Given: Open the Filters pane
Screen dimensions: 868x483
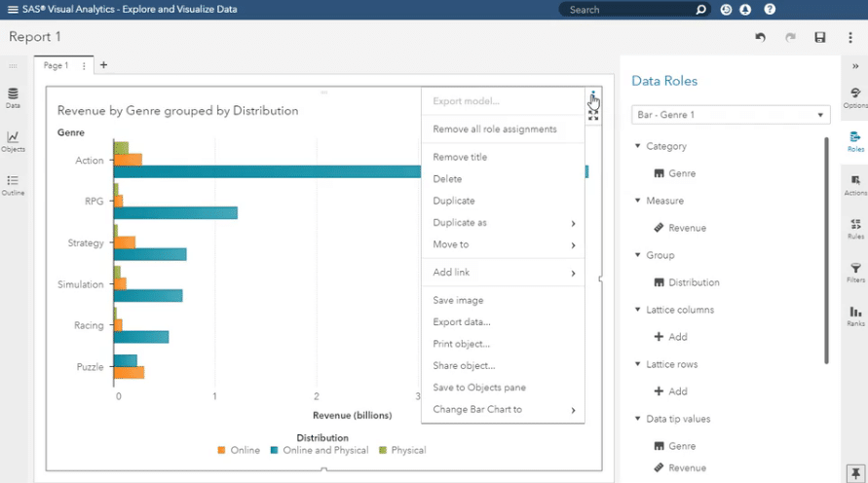Looking at the screenshot, I should click(854, 272).
